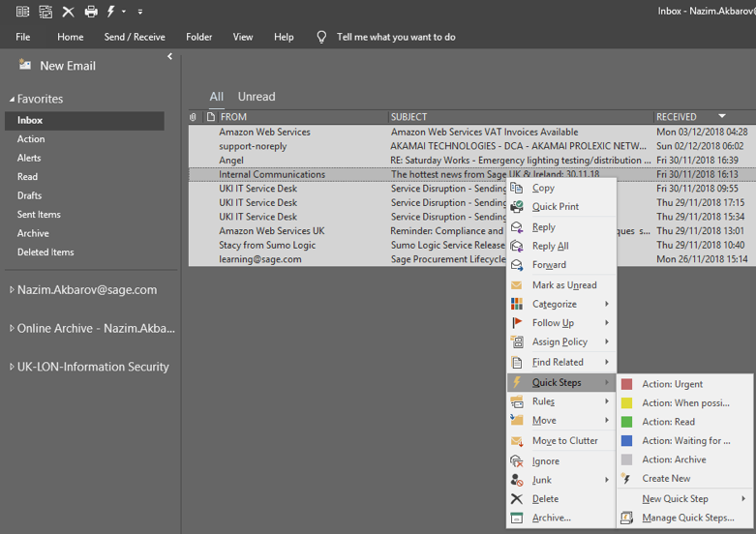Select the Inbox favorite folder
756x534 pixels.
[84, 121]
